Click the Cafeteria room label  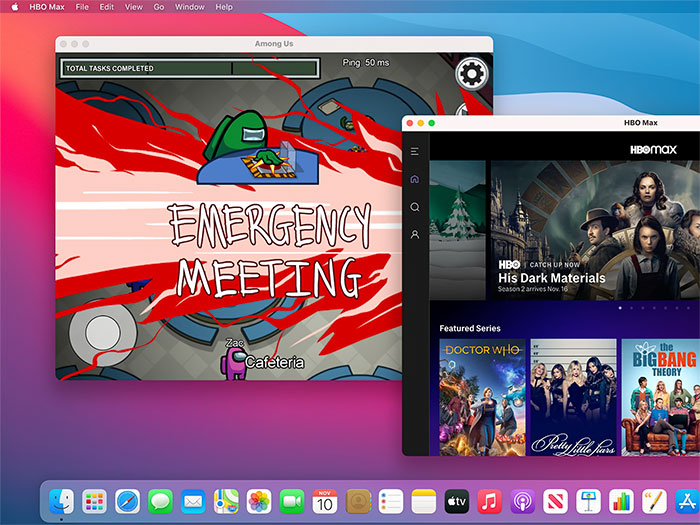pyautogui.click(x=275, y=362)
